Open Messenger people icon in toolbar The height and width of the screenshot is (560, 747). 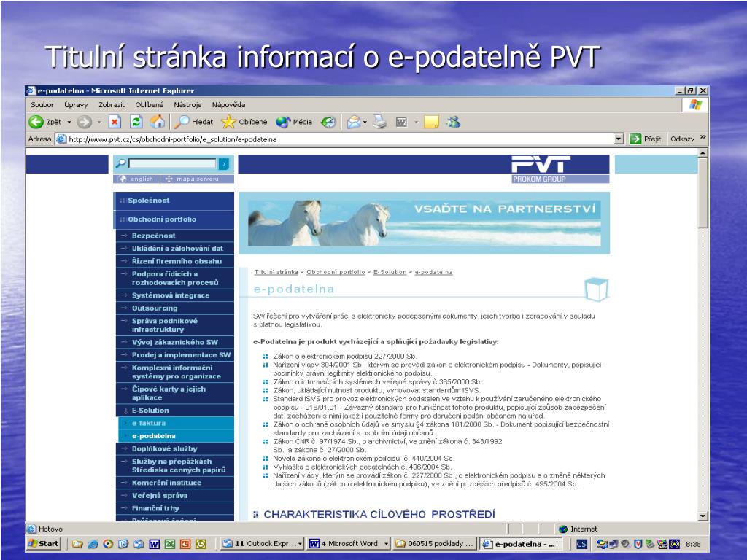click(453, 122)
